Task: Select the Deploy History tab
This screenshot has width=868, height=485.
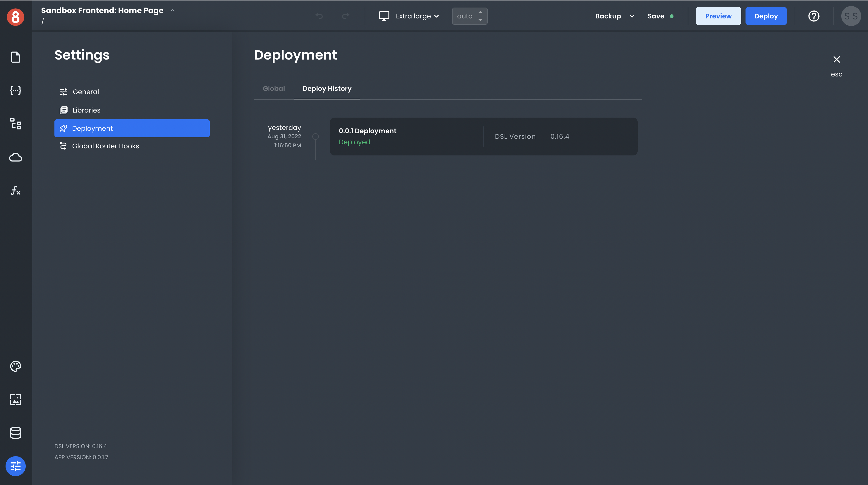Action: pos(327,88)
